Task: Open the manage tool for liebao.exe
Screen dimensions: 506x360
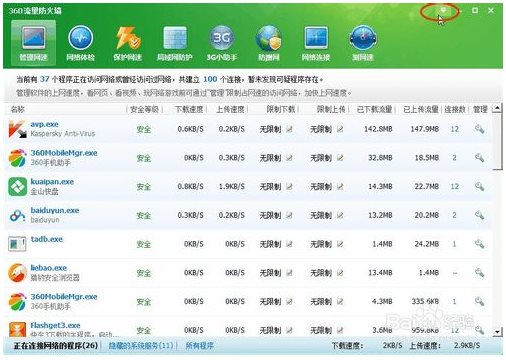Action: tap(479, 273)
